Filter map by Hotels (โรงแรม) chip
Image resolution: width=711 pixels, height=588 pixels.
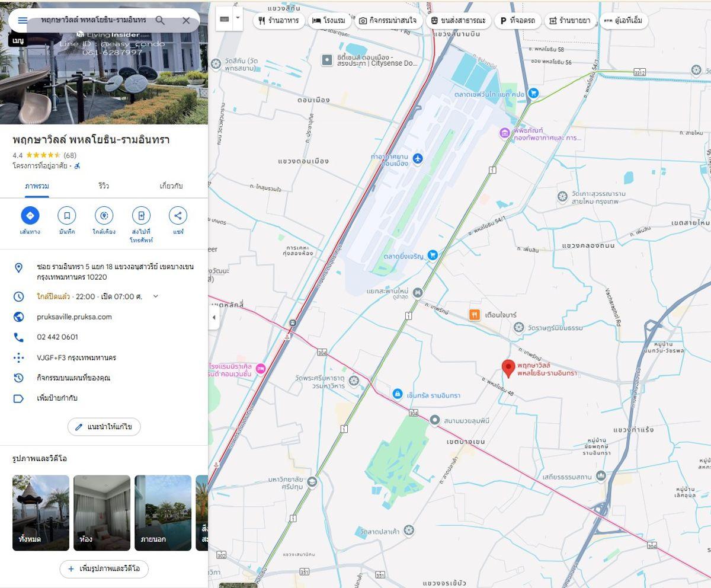(329, 21)
